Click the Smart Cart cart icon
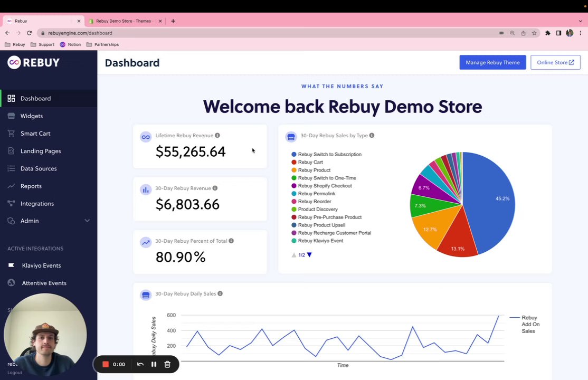Screen dimensions: 588x380 pos(11,134)
